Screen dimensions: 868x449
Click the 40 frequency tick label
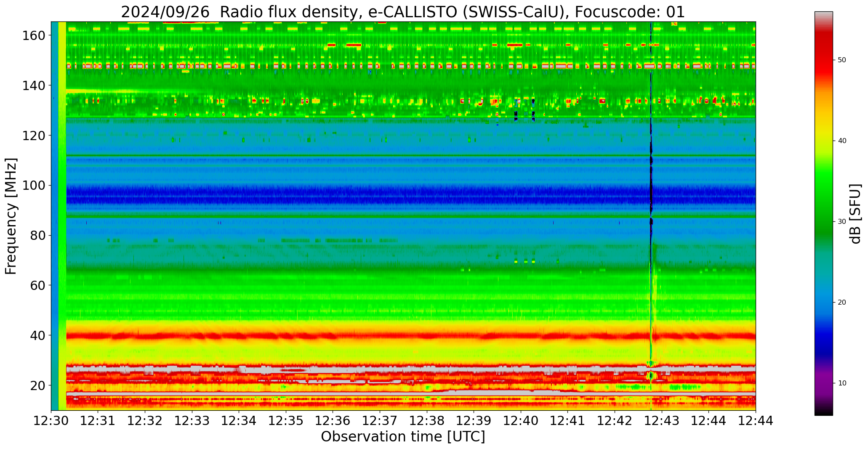(38, 335)
